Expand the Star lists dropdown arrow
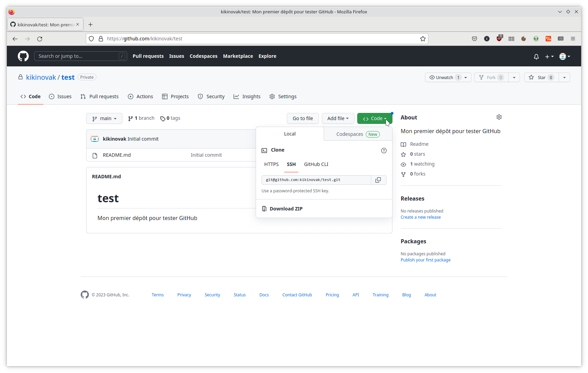This screenshot has width=588, height=373. (564, 78)
